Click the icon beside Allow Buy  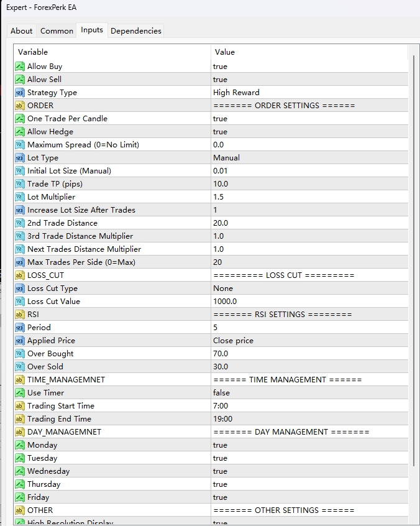coord(20,67)
